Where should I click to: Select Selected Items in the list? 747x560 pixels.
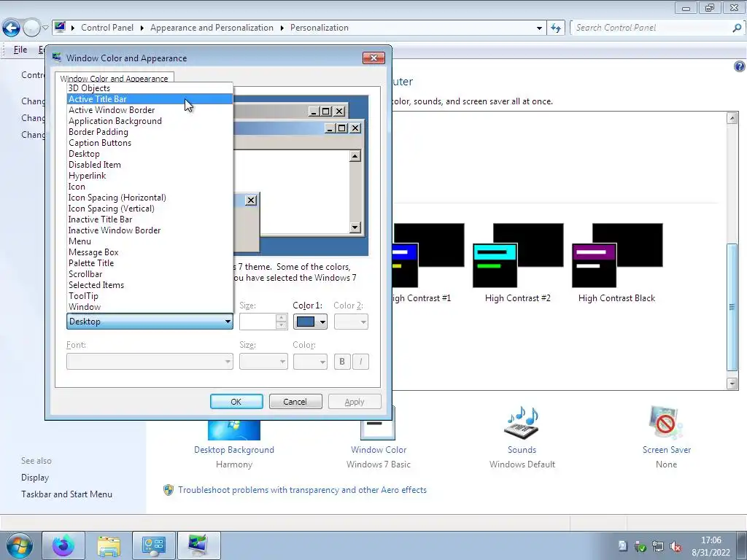coord(150,285)
